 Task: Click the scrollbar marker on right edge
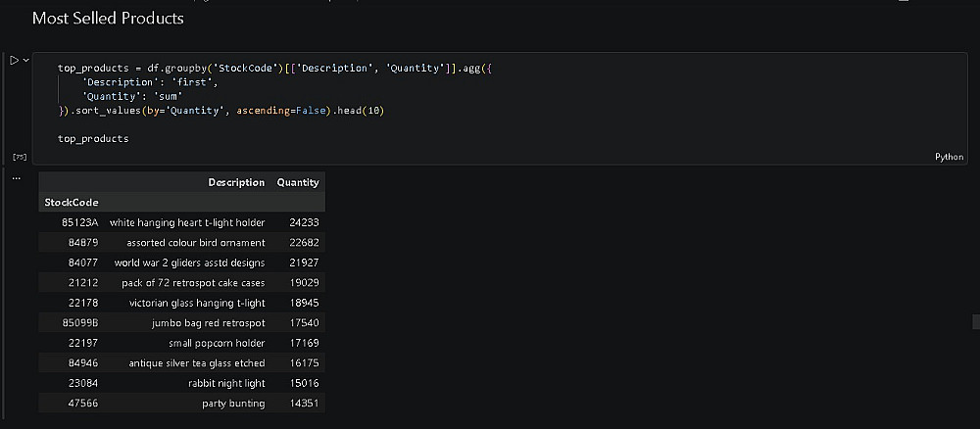pos(975,321)
